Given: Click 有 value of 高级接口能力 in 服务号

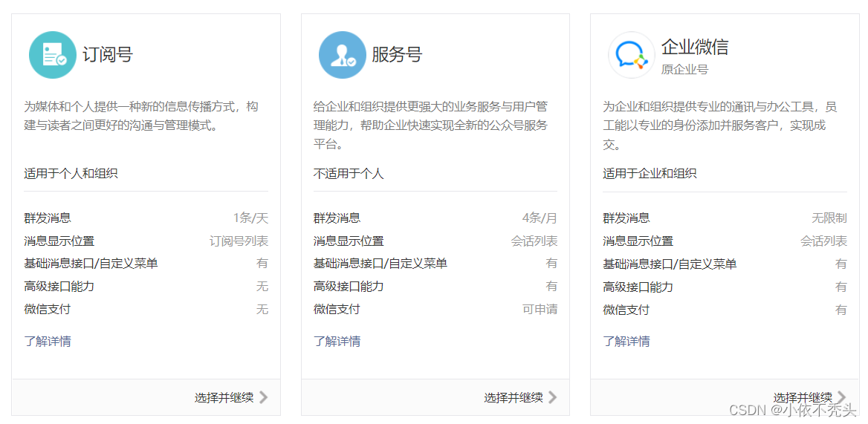Looking at the screenshot, I should coord(551,287).
